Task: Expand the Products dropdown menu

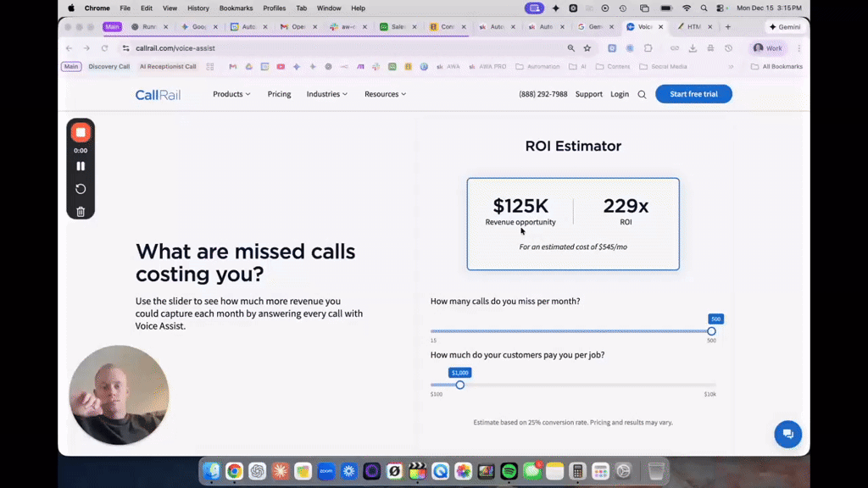Action: 231,94
